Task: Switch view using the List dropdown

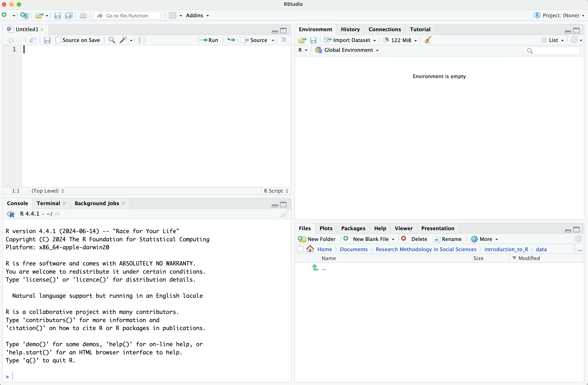Action: click(553, 40)
